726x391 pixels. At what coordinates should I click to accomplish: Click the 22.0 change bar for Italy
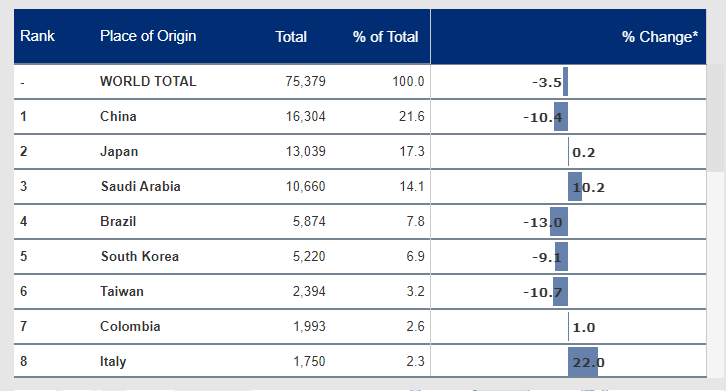point(583,362)
